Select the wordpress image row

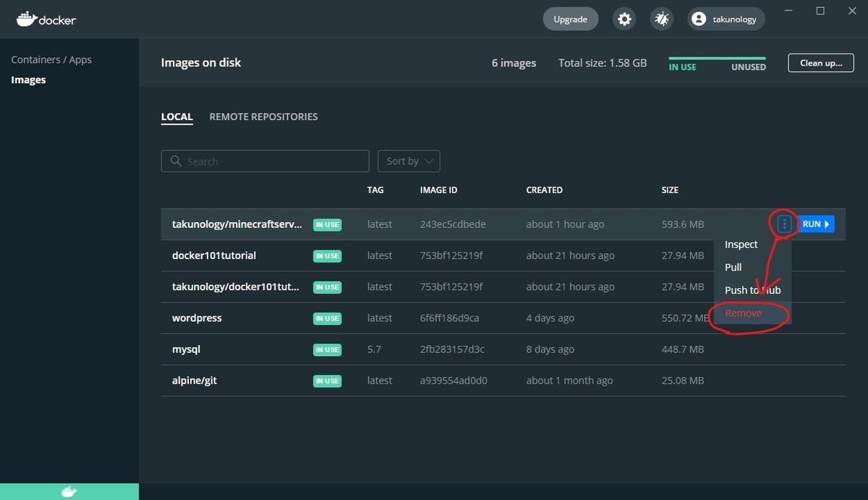(x=503, y=318)
